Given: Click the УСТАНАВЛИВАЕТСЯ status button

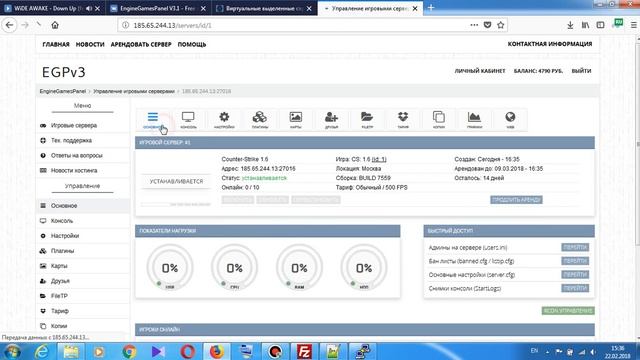Looking at the screenshot, I should 176,181.
